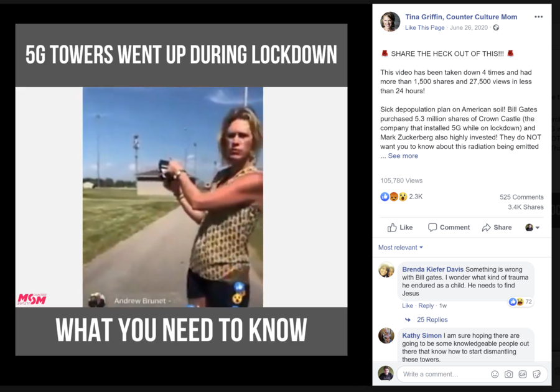The height and width of the screenshot is (392, 560).
Task: Expand the 25 Replies thread
Action: coord(432,320)
